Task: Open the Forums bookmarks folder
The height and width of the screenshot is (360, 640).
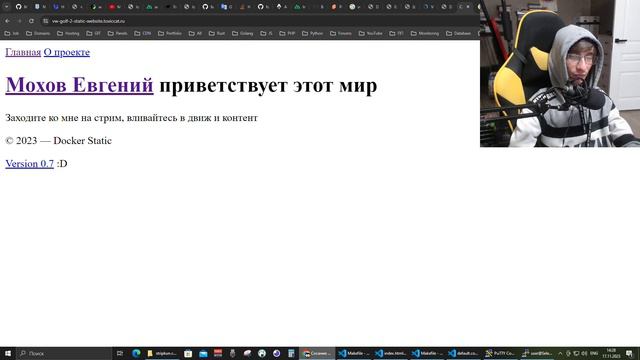Action: point(341,33)
